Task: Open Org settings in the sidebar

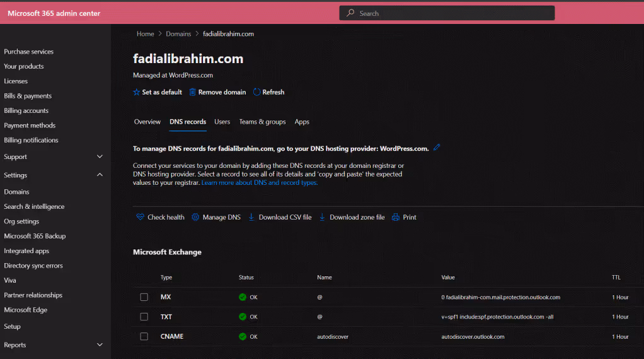Action: pos(21,221)
